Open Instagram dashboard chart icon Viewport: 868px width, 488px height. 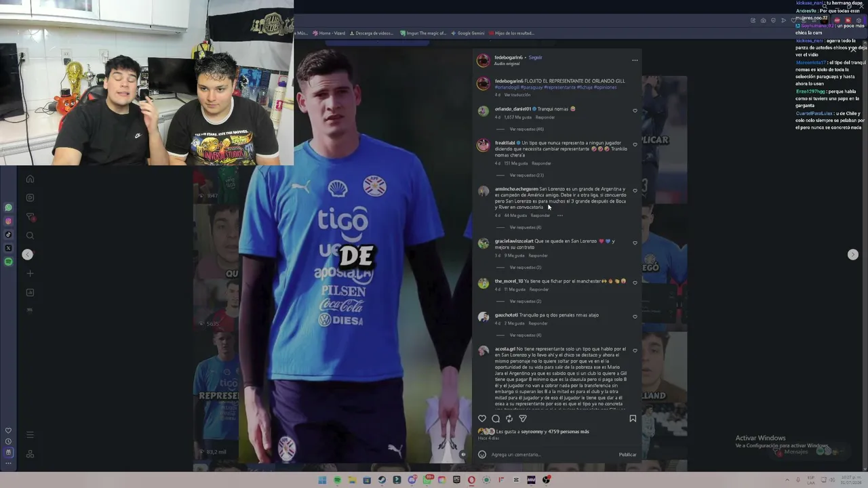pyautogui.click(x=30, y=292)
